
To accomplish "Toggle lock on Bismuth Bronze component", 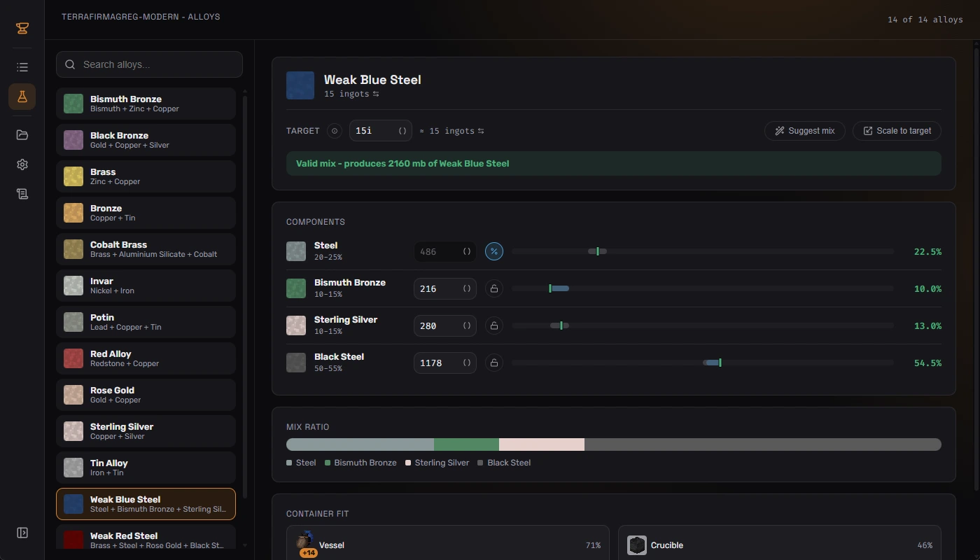I will (x=494, y=288).
